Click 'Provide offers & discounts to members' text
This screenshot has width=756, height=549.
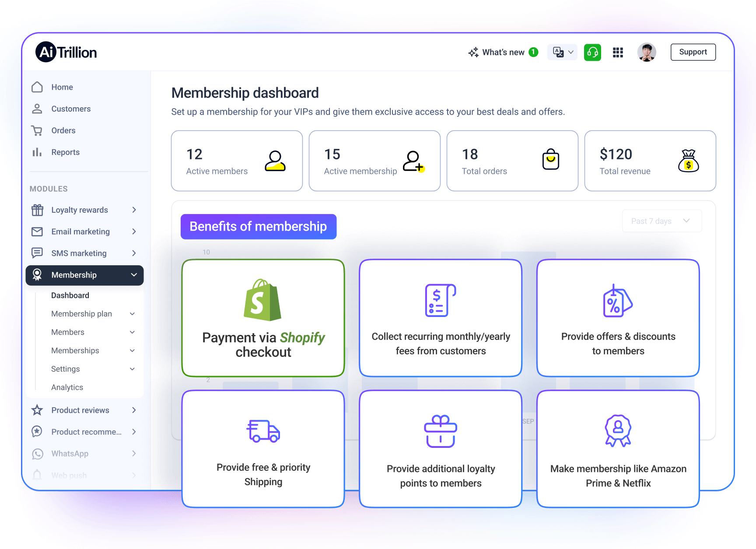click(x=618, y=344)
